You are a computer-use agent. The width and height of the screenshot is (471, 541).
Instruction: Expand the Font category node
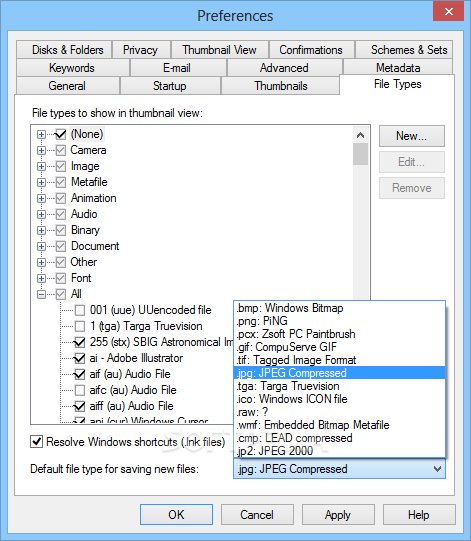click(x=41, y=278)
